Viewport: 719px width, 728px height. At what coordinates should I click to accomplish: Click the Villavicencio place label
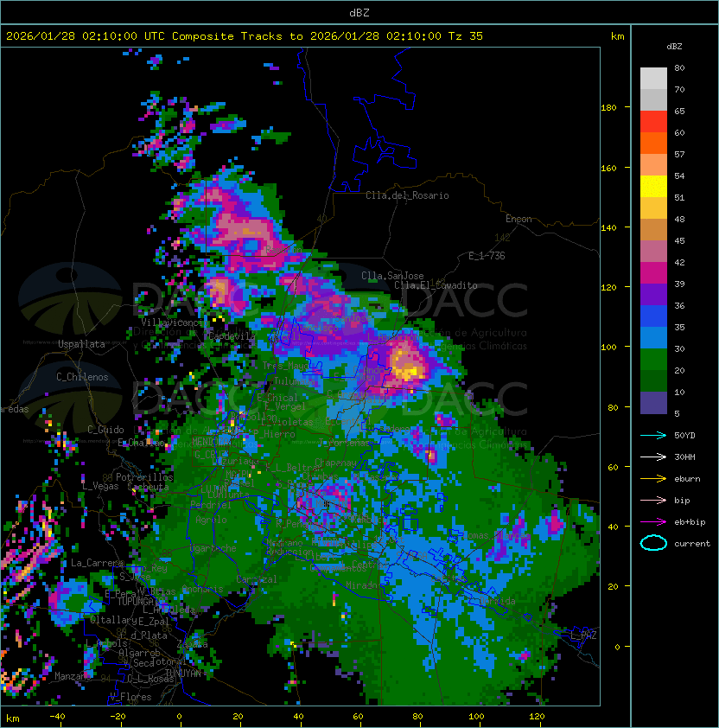[173, 322]
